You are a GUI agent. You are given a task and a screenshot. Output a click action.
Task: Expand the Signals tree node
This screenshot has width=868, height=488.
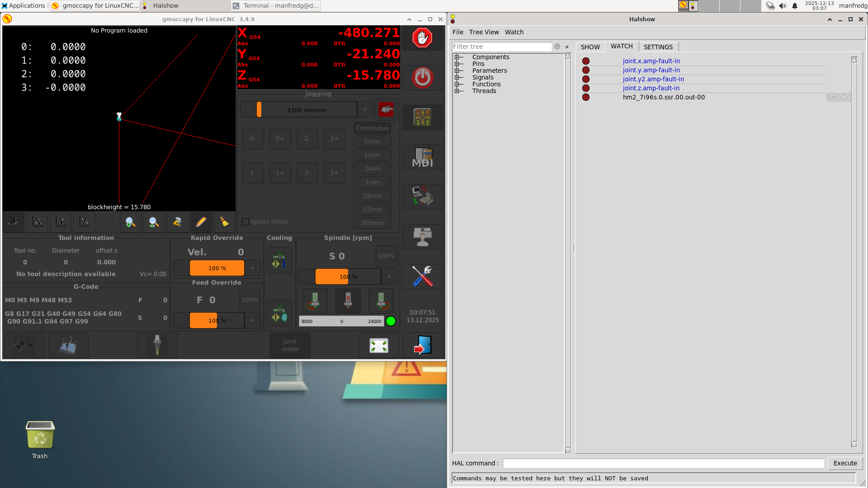pos(457,77)
